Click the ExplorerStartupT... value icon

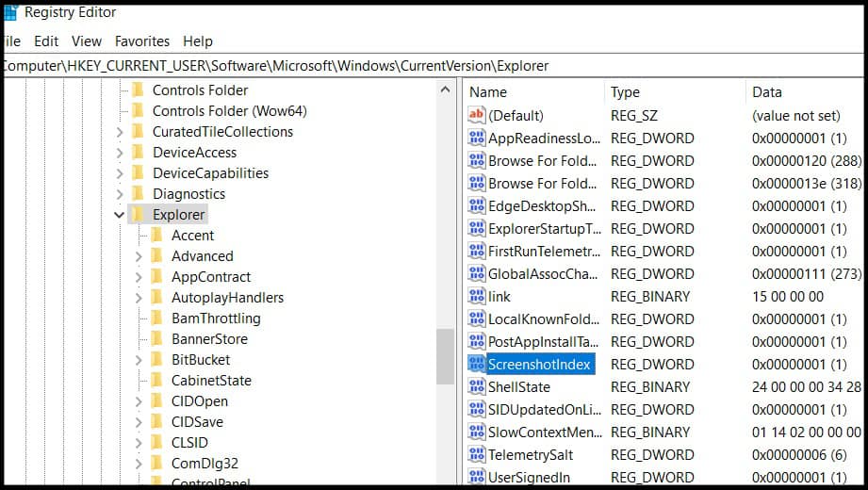(476, 228)
